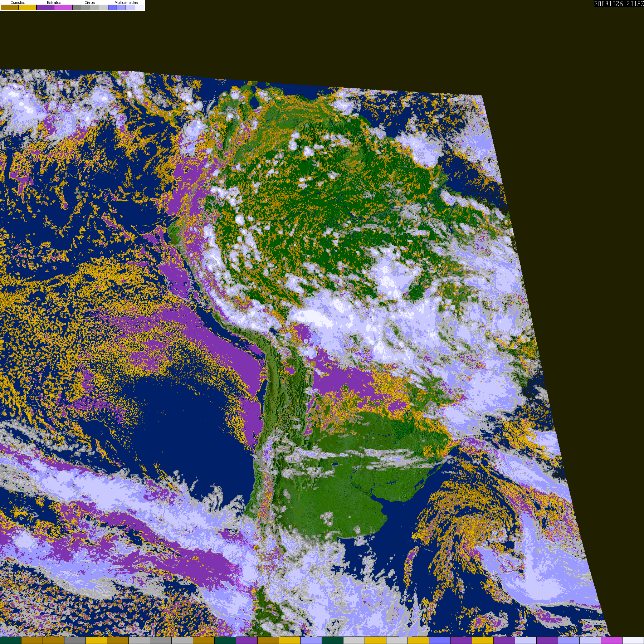Select the magenta Estratos legend swatch
Screen dimensions: 644x644
coord(63,7)
